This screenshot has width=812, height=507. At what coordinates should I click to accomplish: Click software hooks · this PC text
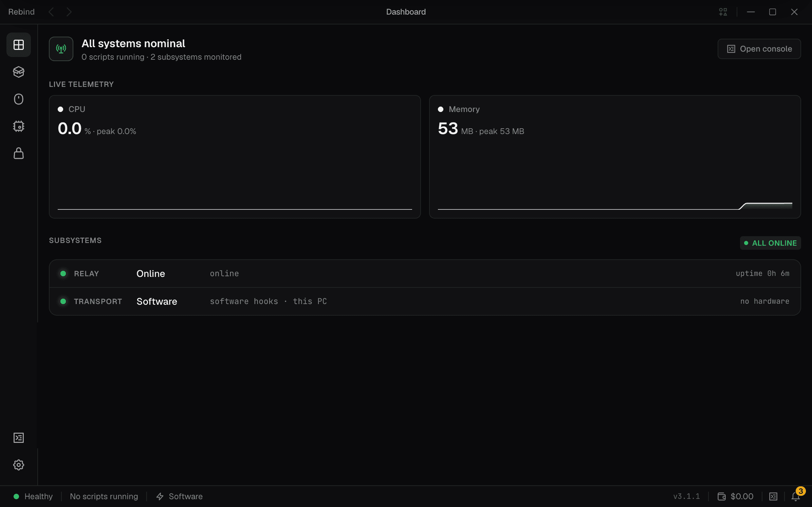(268, 301)
